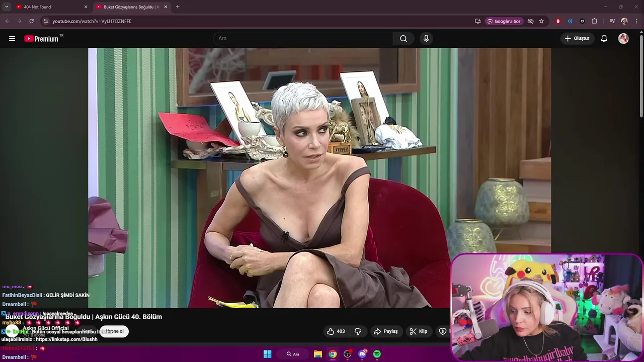Close the 404 Not Found tab

tap(86, 7)
